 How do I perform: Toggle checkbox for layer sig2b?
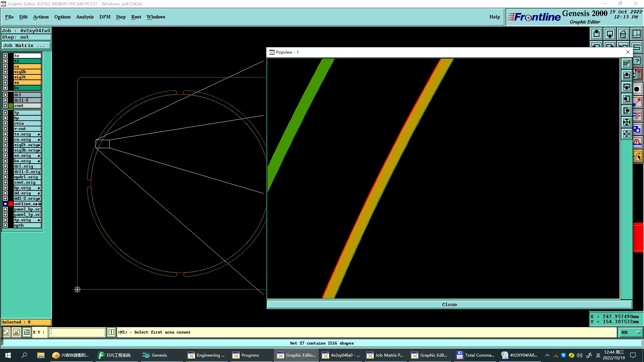[x=5, y=72]
